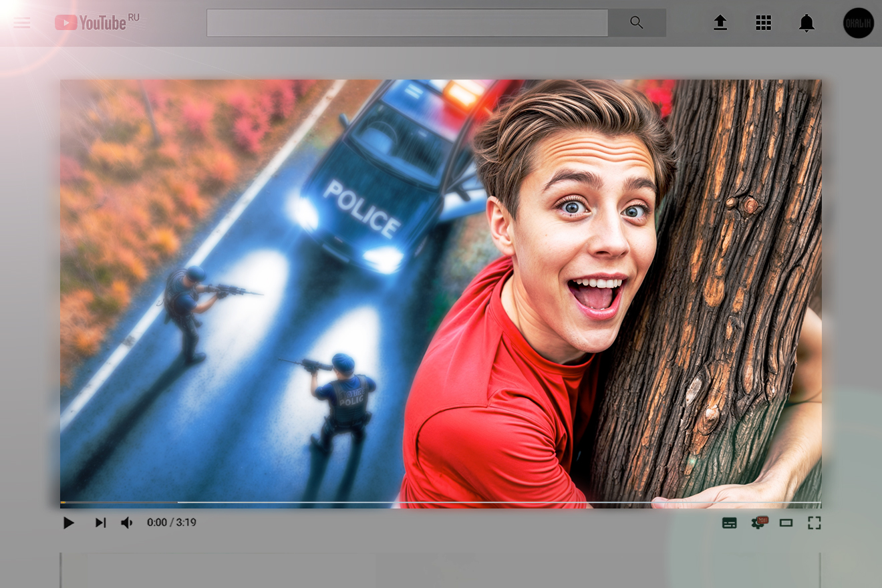The height and width of the screenshot is (588, 882).
Task: Open the account avatar menu
Action: [859, 23]
